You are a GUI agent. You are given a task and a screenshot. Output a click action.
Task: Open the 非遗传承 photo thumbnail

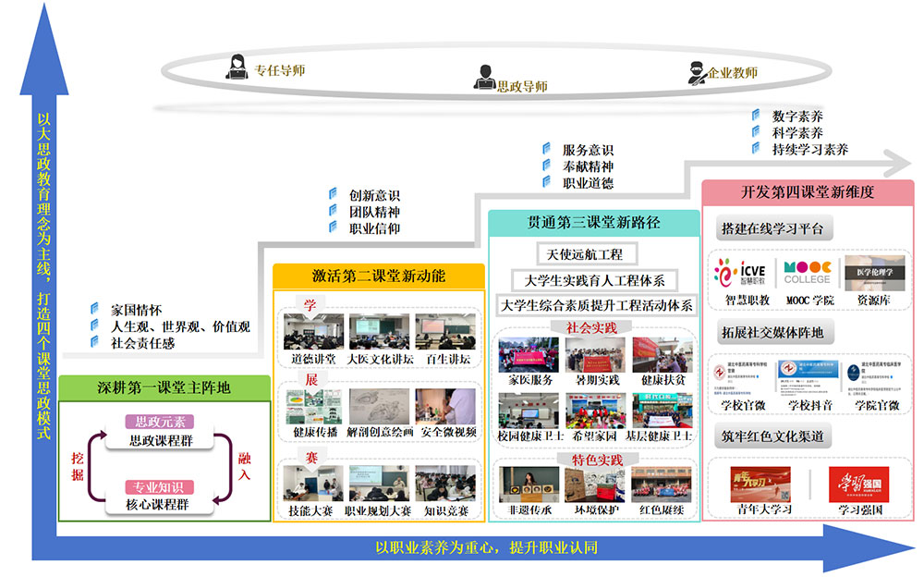tap(529, 484)
